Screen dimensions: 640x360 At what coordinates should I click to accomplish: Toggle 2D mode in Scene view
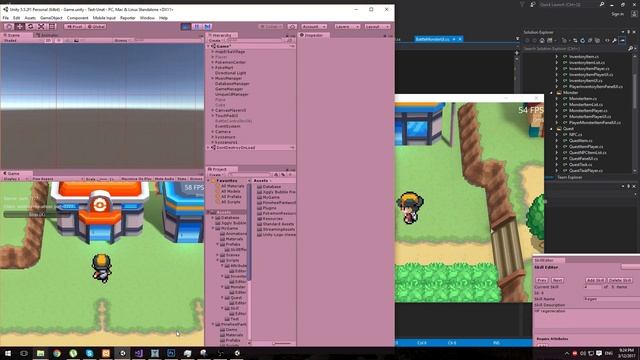click(48, 40)
